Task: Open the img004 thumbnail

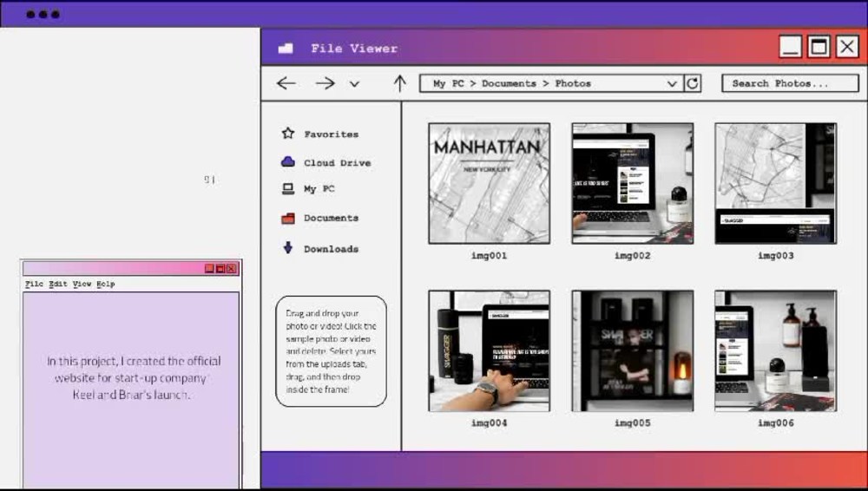Action: 490,351
